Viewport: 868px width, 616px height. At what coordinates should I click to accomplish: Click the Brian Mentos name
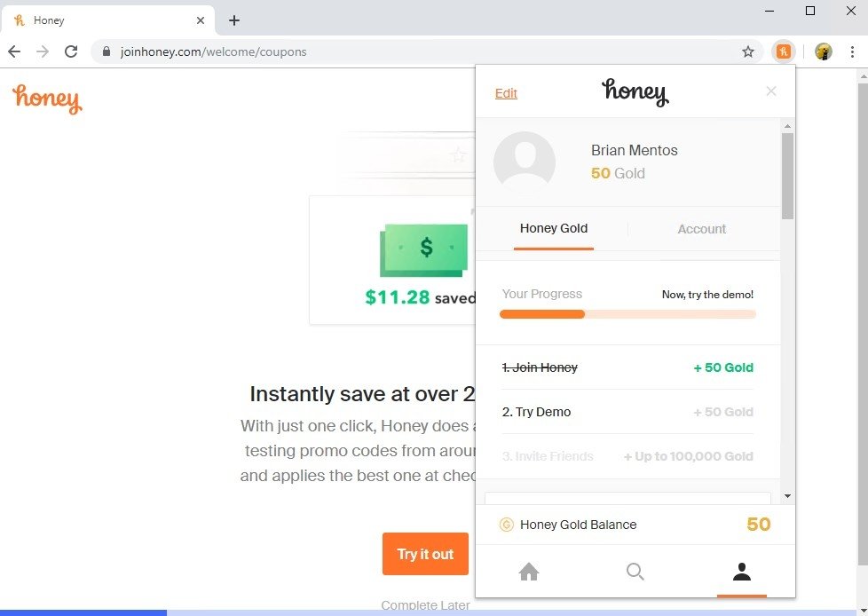click(x=634, y=150)
